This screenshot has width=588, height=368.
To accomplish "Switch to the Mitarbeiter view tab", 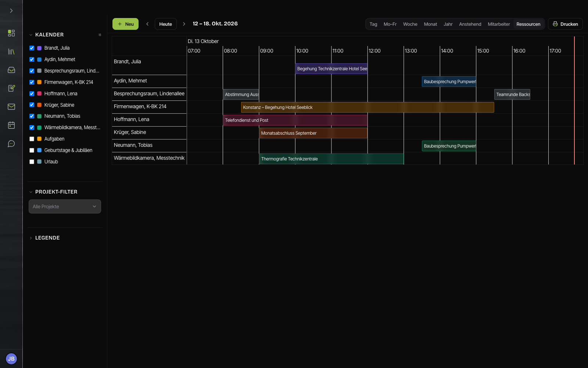I will (499, 24).
